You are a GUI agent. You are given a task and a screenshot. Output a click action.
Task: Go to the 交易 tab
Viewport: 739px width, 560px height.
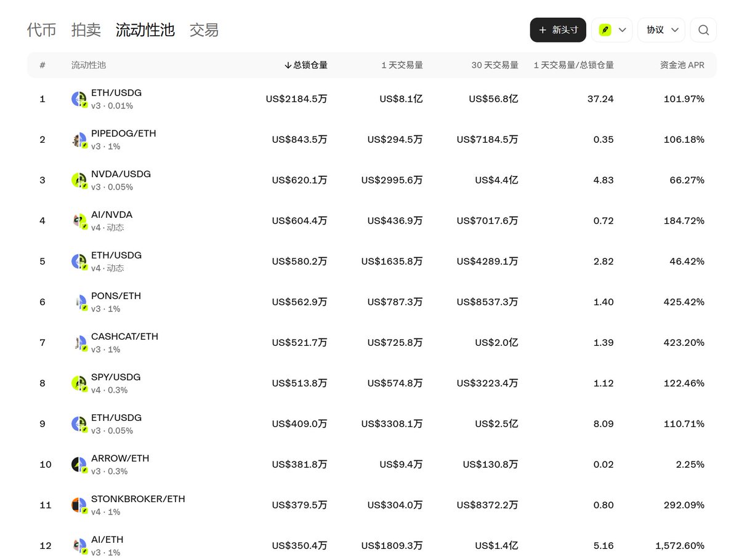[x=204, y=30]
